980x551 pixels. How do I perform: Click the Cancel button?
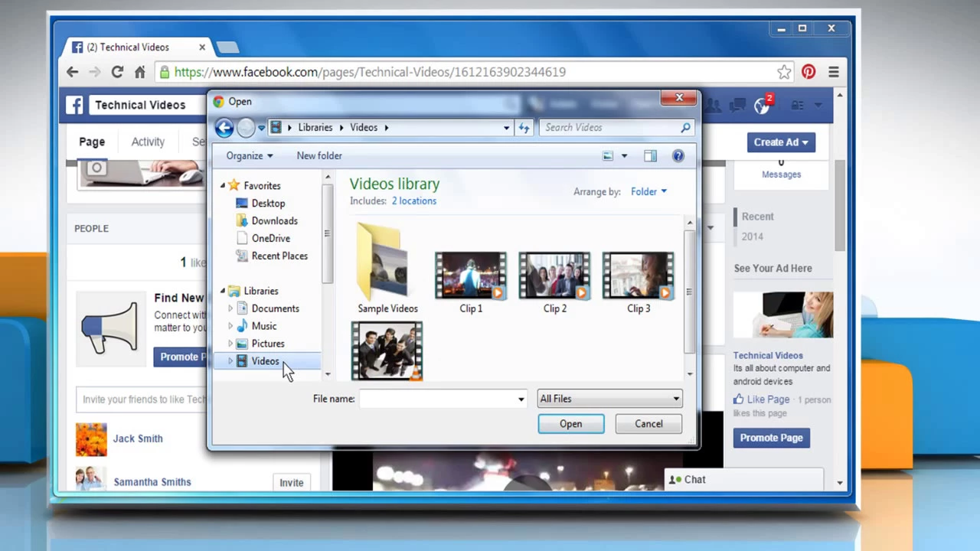tap(648, 424)
